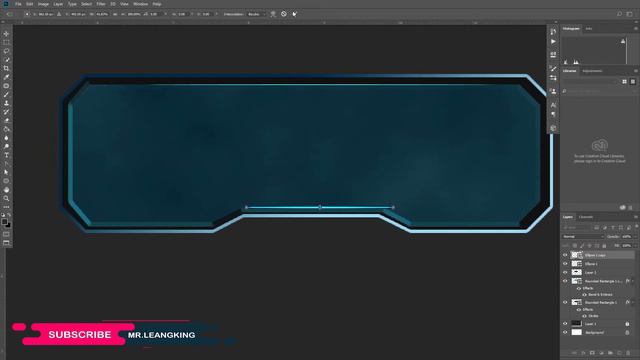Image resolution: width=640 pixels, height=360 pixels.
Task: Click the transform center handle on canvas
Action: point(320,207)
